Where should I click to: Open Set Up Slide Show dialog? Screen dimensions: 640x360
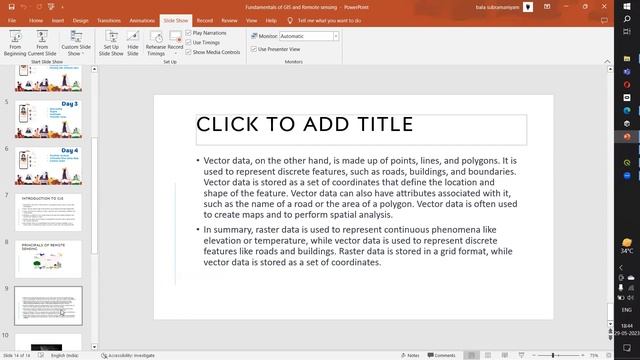(111, 43)
